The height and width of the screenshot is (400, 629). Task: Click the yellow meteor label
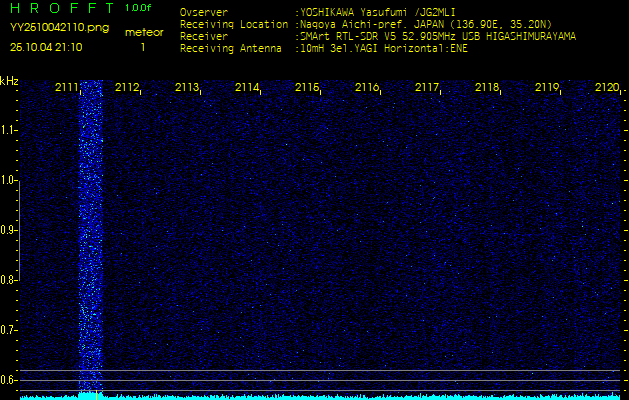point(143,32)
